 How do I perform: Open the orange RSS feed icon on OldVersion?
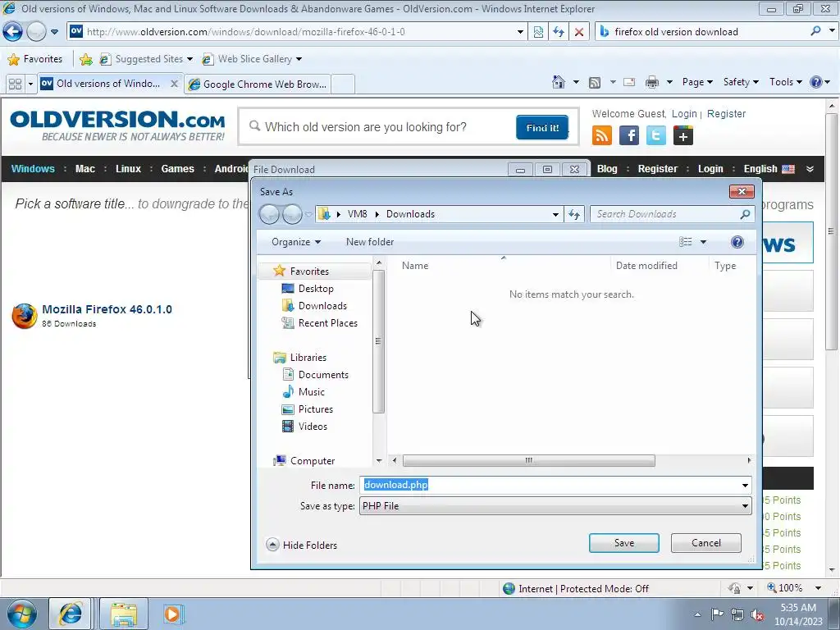click(x=602, y=135)
